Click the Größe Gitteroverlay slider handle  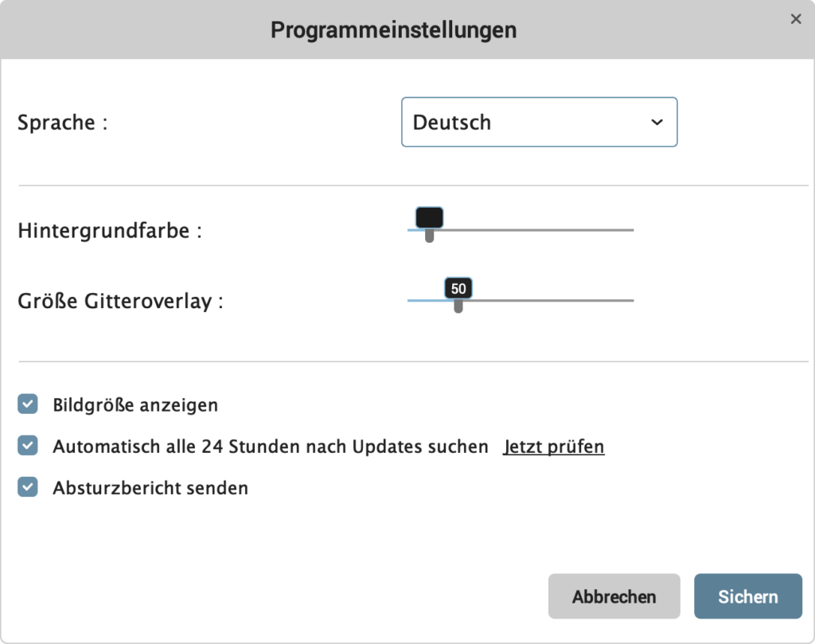tap(458, 306)
